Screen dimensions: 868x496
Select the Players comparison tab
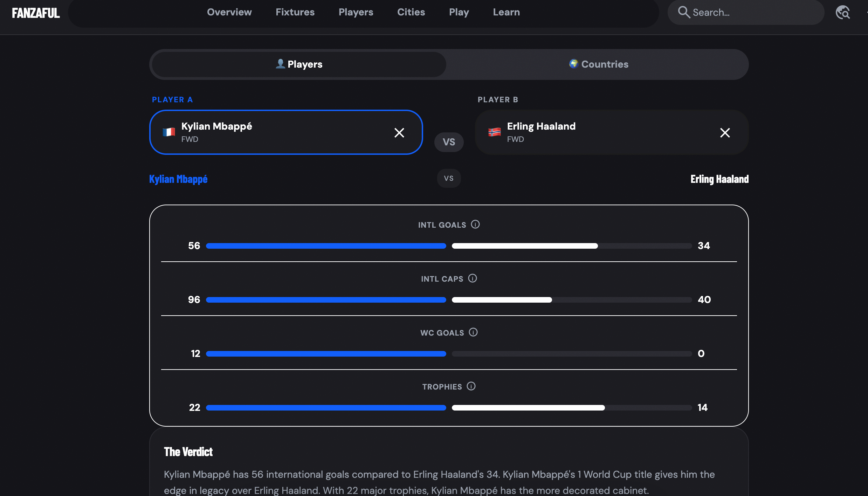pos(299,64)
